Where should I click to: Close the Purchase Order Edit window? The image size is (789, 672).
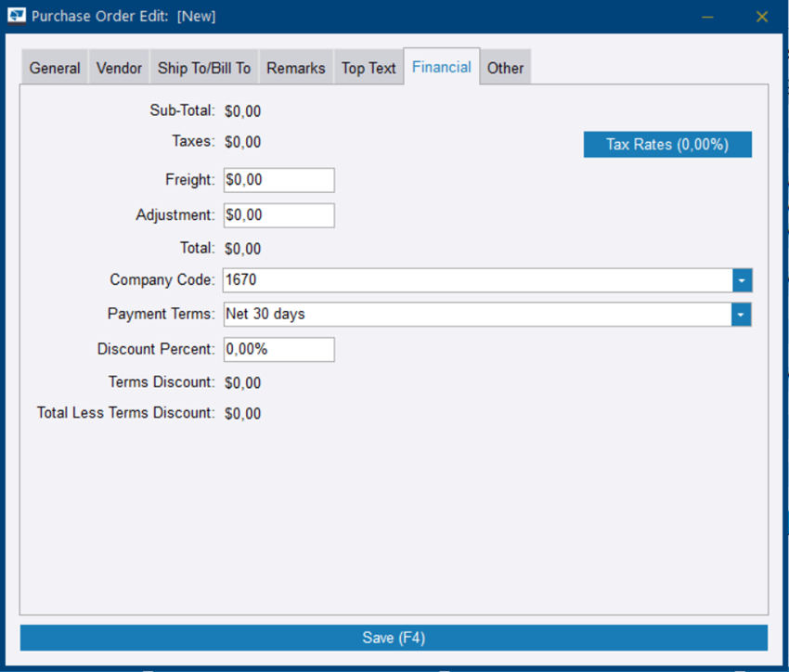[x=762, y=17]
